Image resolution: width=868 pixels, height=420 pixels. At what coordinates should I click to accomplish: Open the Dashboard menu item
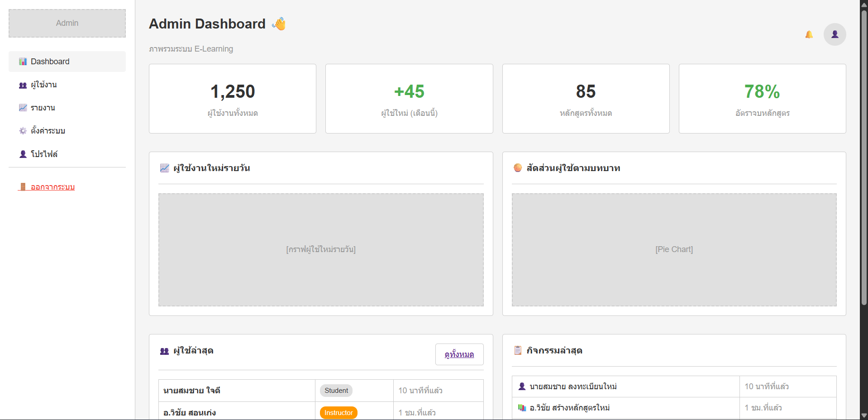(x=67, y=62)
